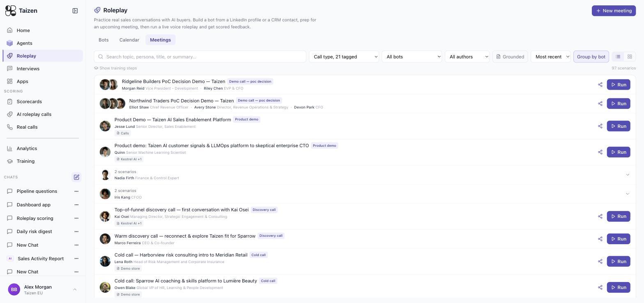644x303 pixels.
Task: Share the Product Demo Sales Enablement scenario
Action: (x=600, y=126)
